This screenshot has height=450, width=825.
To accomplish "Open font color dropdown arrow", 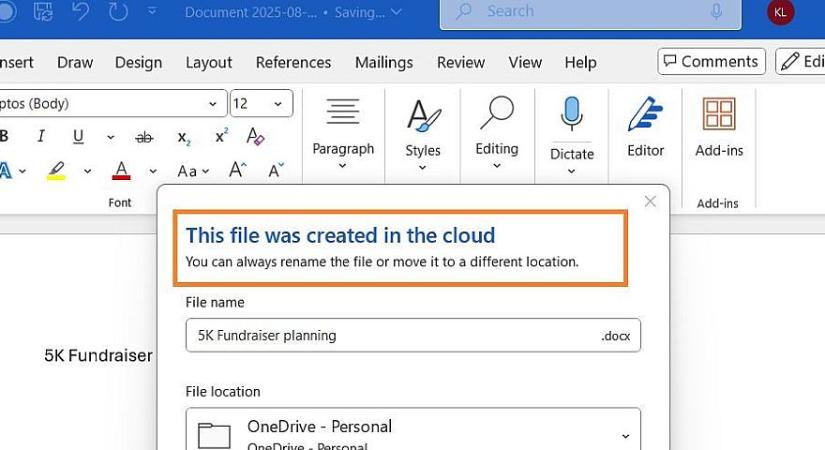I will (153, 171).
